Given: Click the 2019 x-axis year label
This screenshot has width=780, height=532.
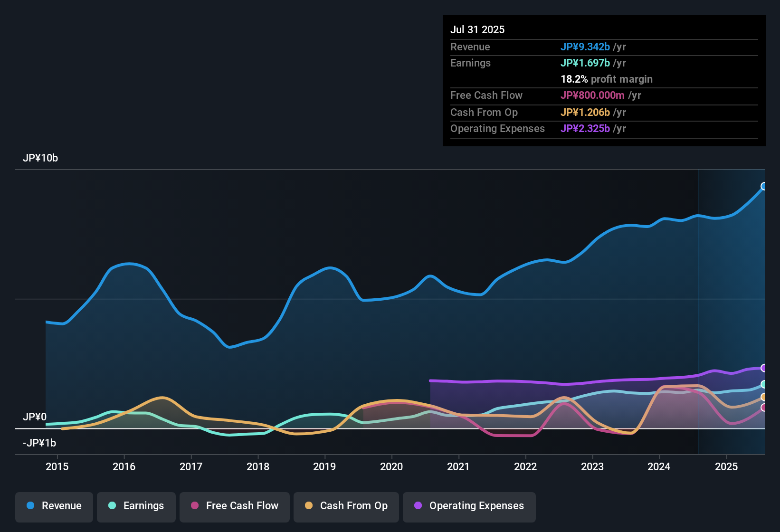Looking at the screenshot, I should tap(324, 467).
